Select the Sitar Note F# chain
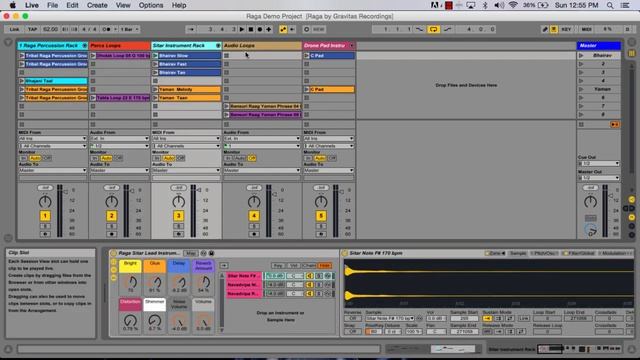This screenshot has height=360, width=640. pos(244,276)
